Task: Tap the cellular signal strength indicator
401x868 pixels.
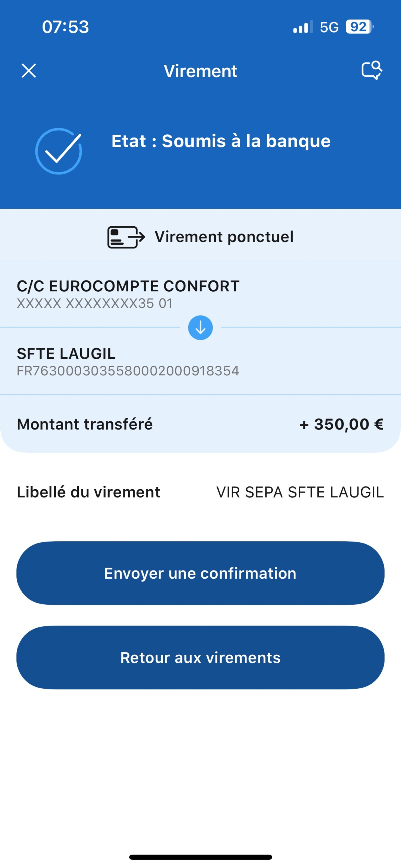Action: [x=303, y=27]
